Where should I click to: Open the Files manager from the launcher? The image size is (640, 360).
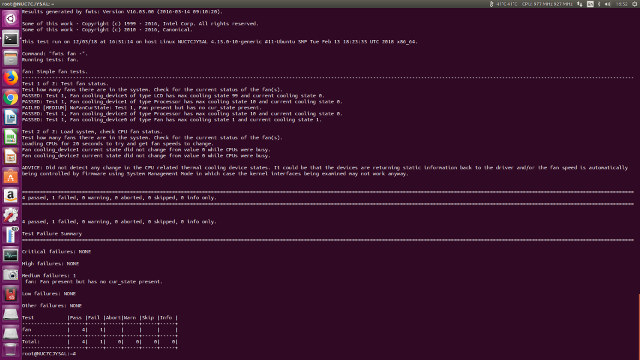11,58
